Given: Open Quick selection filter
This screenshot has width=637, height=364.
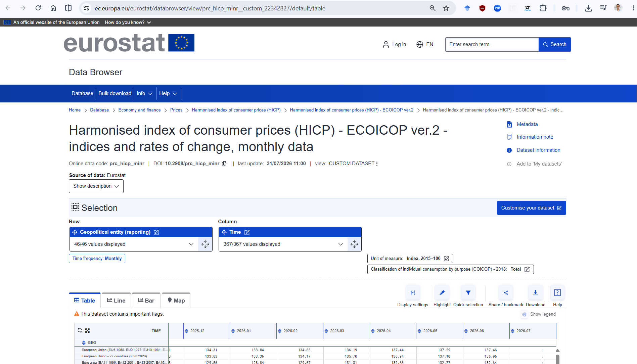Looking at the screenshot, I should point(468,293).
